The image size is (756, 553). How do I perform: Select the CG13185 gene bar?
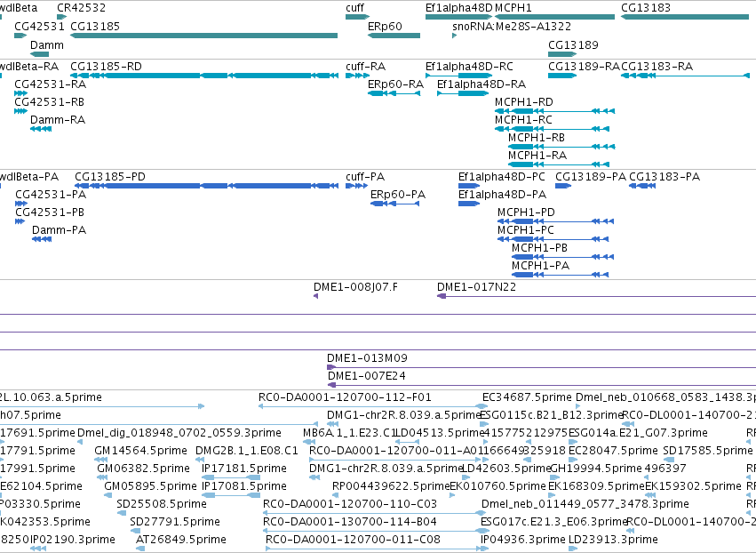click(x=204, y=36)
